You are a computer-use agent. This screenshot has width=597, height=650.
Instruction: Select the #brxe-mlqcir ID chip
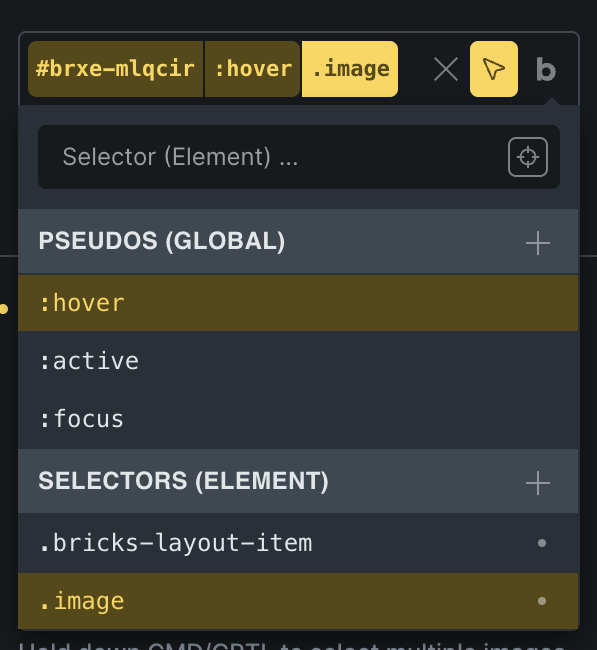coord(116,69)
